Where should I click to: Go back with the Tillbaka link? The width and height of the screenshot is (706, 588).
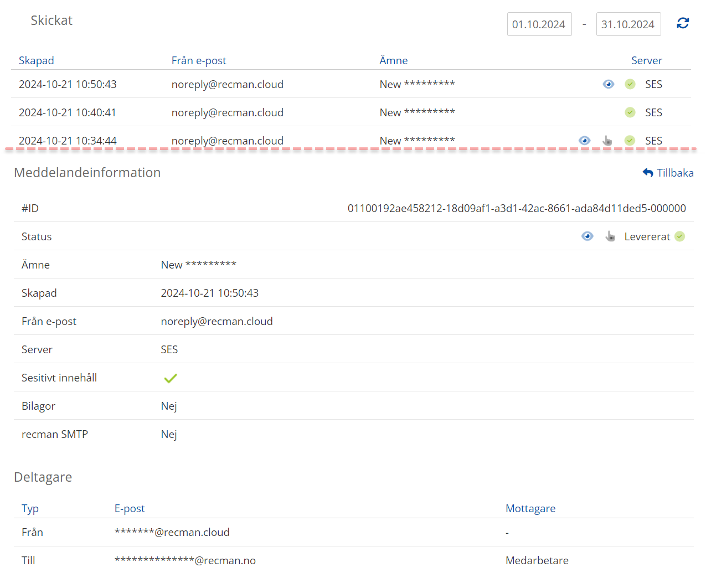pos(668,173)
